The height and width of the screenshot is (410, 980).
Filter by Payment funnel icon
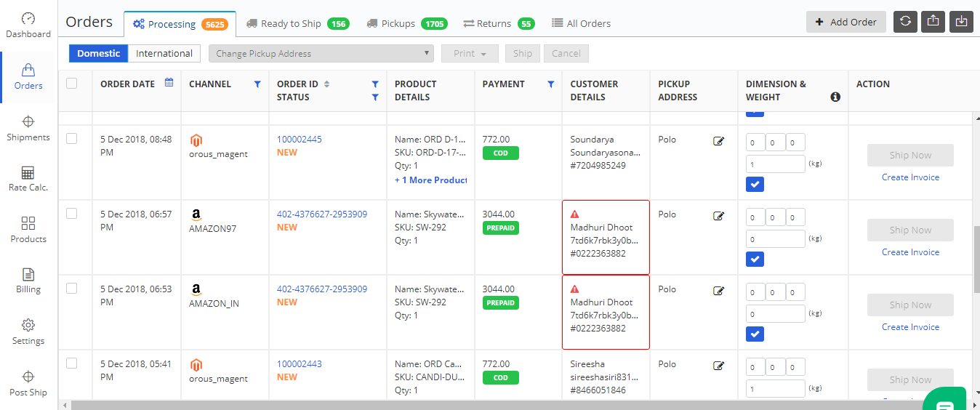[x=551, y=84]
